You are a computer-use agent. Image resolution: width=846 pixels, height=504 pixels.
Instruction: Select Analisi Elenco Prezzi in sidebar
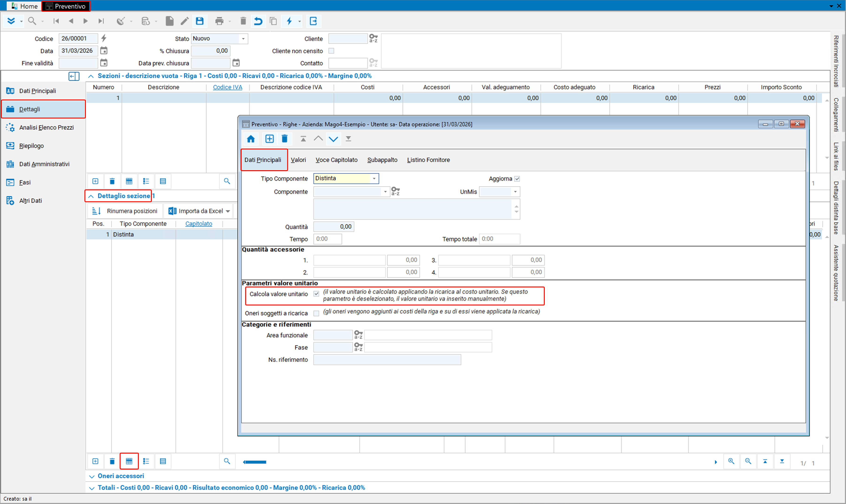pyautogui.click(x=43, y=127)
